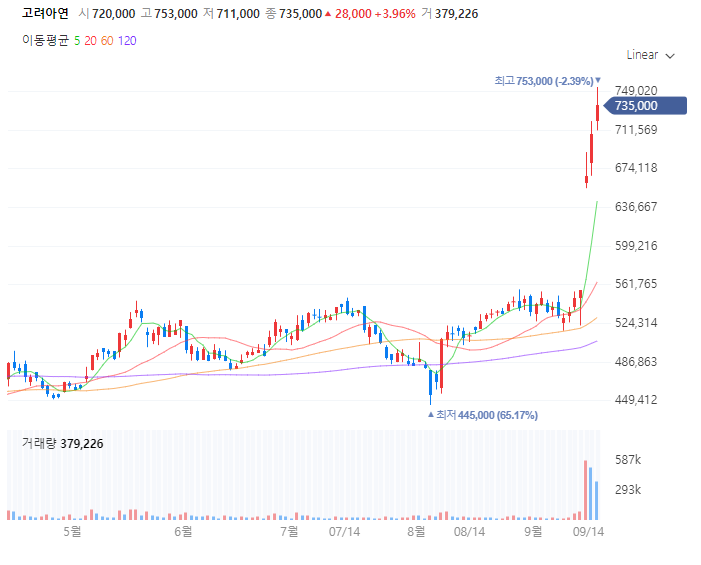Viewport: 701px width, 565px height.
Task: Click the current price tag 735,000
Action: pos(645,106)
